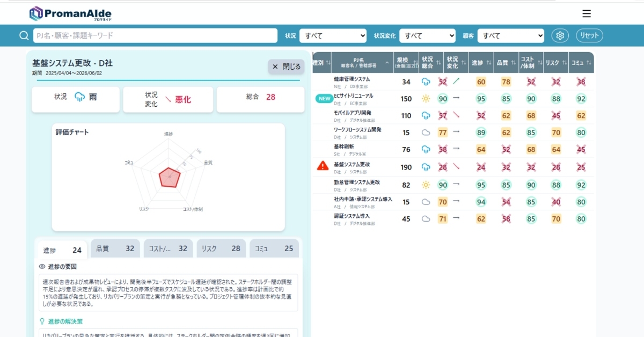Click the cloud icon in ワークフローシステム開発 row
This screenshot has height=337, width=644.
[426, 133]
